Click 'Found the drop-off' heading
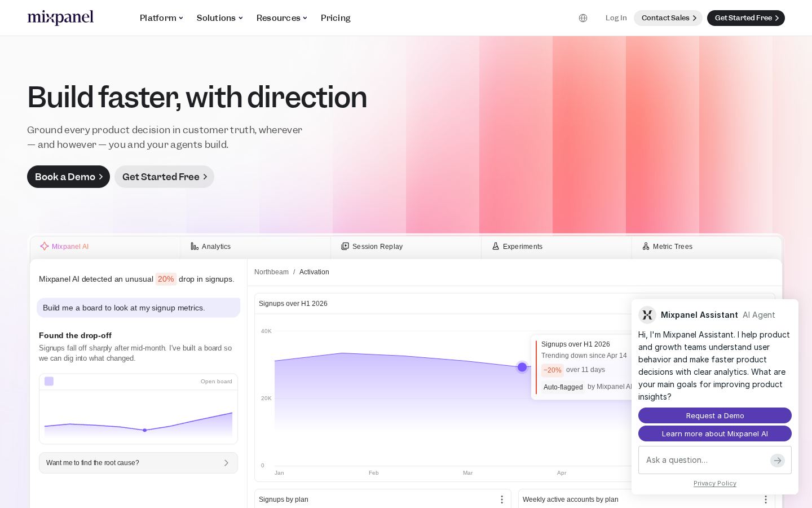Viewport: 812px width, 508px height. 76,335
